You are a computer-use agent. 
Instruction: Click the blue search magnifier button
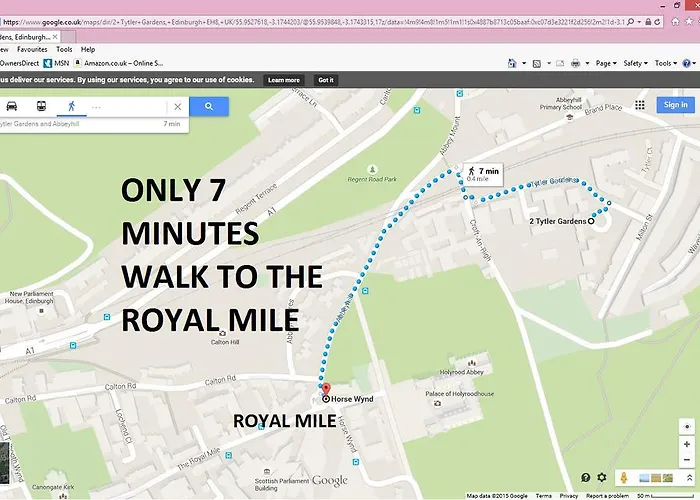208,106
